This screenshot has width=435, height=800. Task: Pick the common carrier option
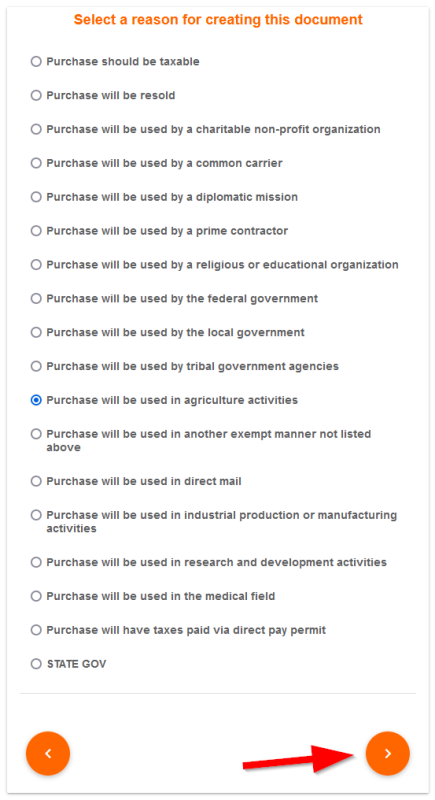pos(36,163)
